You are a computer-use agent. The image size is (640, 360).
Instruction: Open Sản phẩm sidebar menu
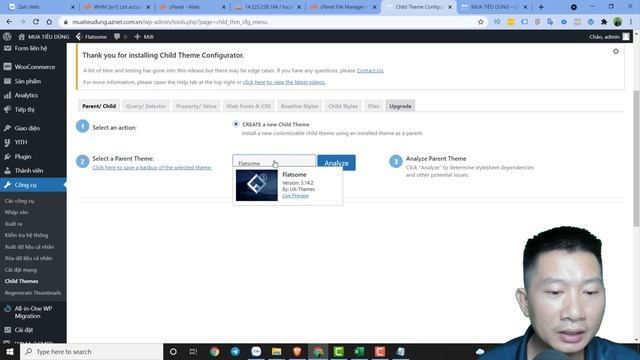point(33,81)
